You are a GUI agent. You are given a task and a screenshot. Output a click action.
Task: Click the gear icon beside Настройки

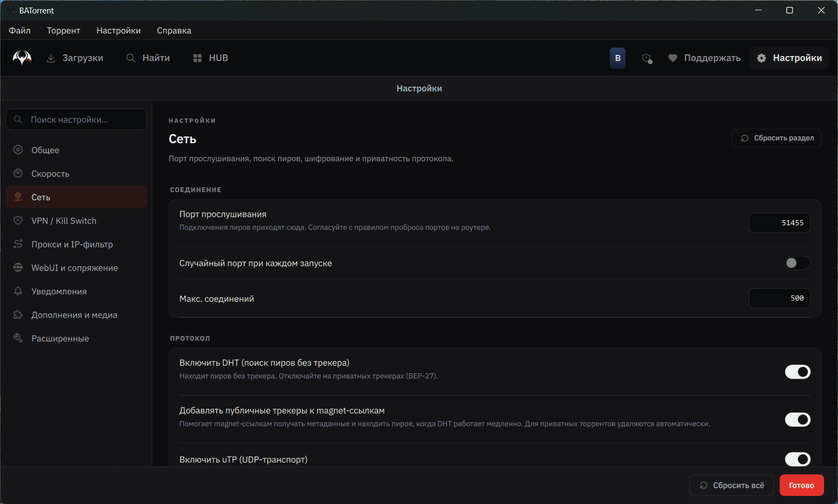coord(762,58)
